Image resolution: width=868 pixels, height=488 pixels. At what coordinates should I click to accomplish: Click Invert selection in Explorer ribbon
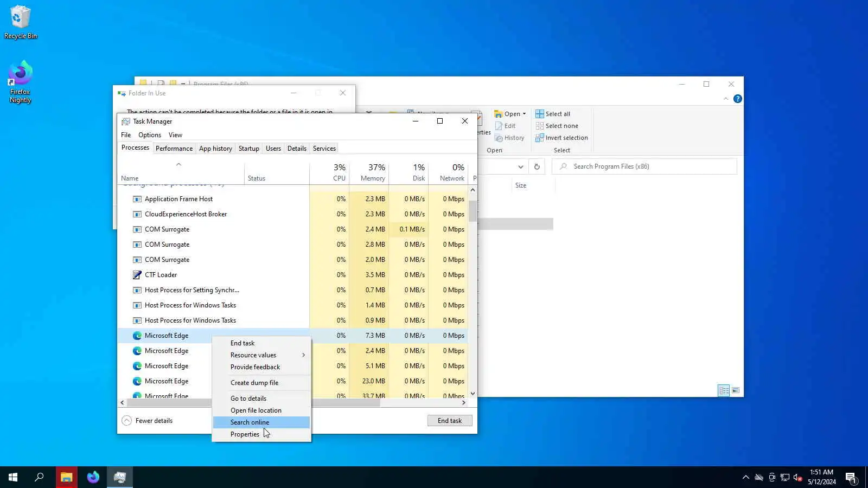click(562, 138)
